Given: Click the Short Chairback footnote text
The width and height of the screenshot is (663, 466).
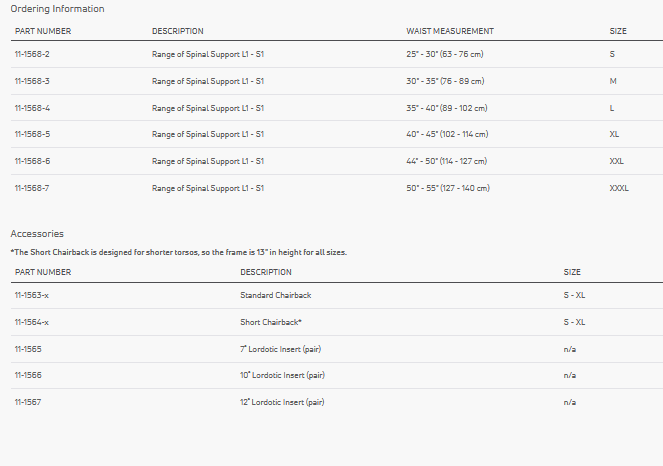Looking at the screenshot, I should (x=178, y=252).
